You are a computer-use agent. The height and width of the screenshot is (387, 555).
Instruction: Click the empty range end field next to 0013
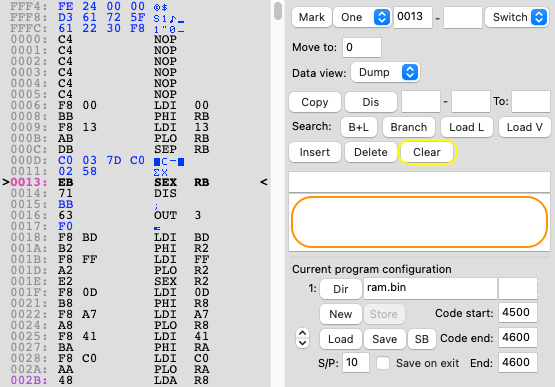[x=463, y=17]
